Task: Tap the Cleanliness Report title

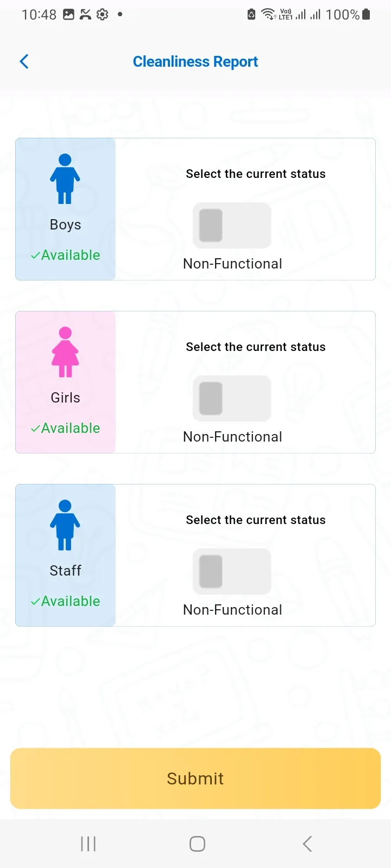Action: pyautogui.click(x=195, y=62)
